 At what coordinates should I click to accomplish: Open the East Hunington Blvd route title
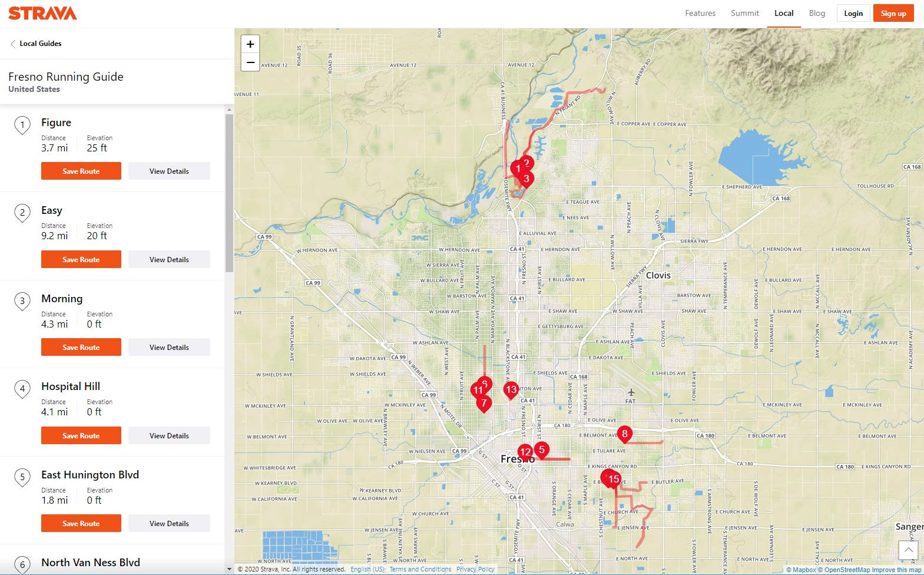pyautogui.click(x=90, y=475)
